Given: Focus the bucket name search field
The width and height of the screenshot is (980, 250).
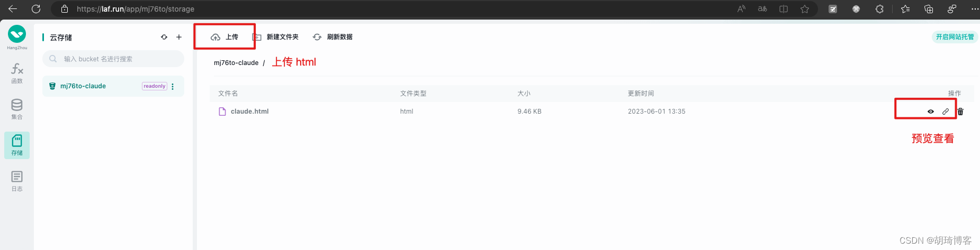Looking at the screenshot, I should click(x=113, y=59).
